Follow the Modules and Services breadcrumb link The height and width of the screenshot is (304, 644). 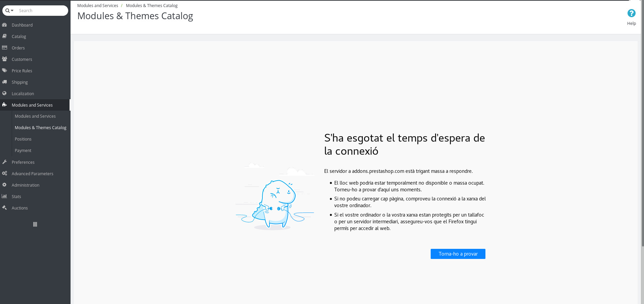97,6
